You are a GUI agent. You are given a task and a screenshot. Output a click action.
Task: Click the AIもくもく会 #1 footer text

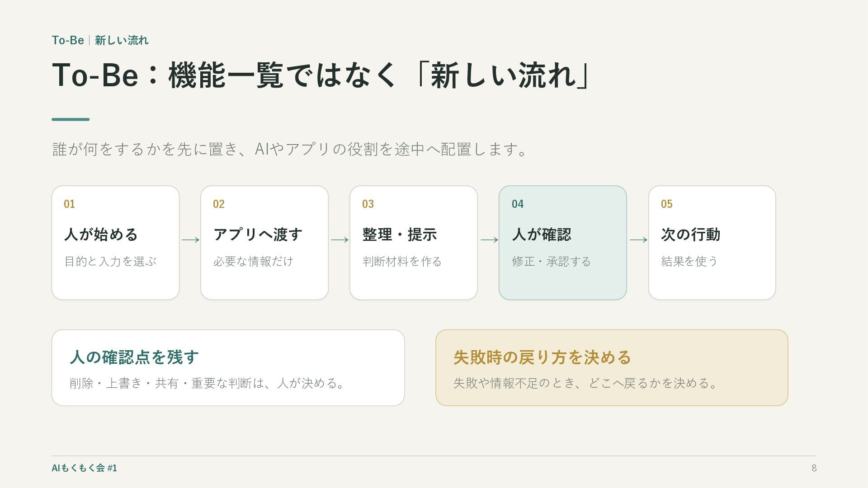(x=84, y=468)
